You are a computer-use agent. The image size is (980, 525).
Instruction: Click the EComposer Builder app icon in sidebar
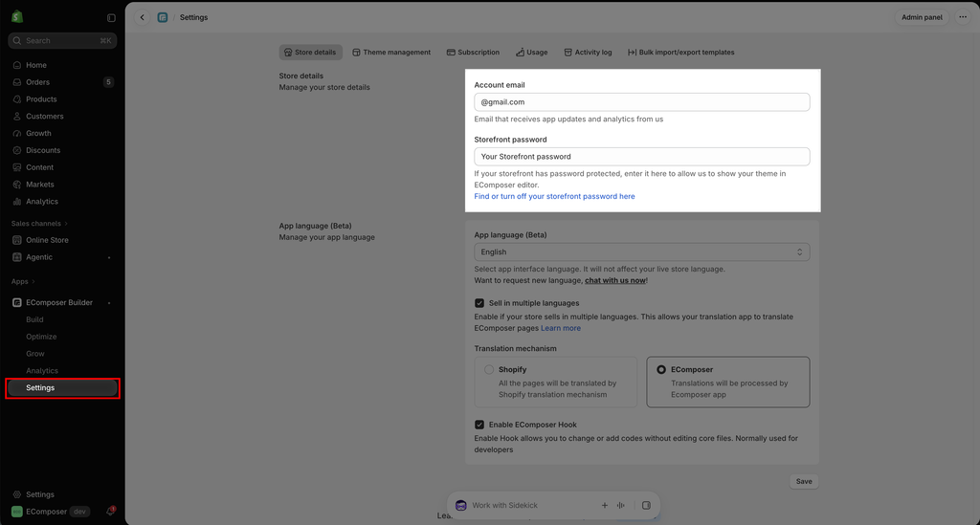[17, 303]
